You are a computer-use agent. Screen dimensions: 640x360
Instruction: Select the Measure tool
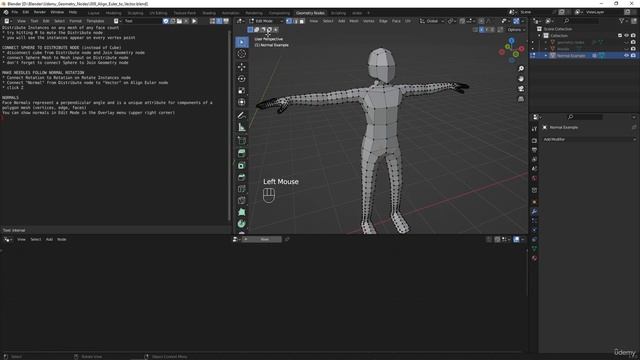point(242,127)
